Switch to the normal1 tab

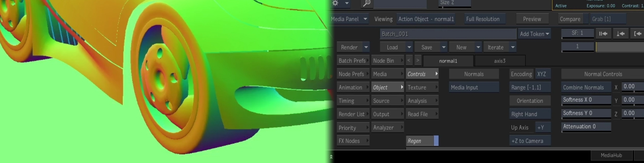448,61
